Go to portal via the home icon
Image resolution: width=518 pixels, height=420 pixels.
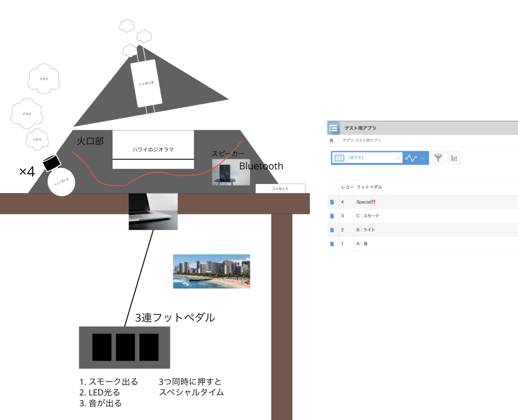[331, 141]
